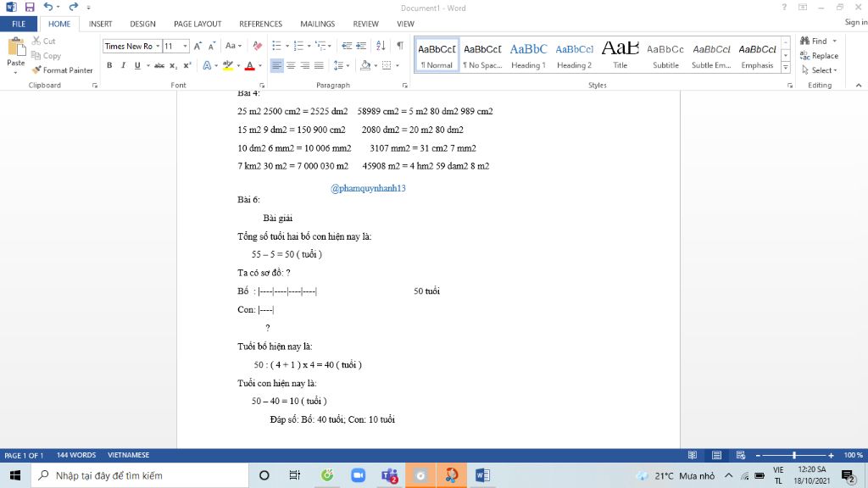The image size is (868, 488).
Task: Open Zoom app from the taskbar
Action: tap(359, 475)
